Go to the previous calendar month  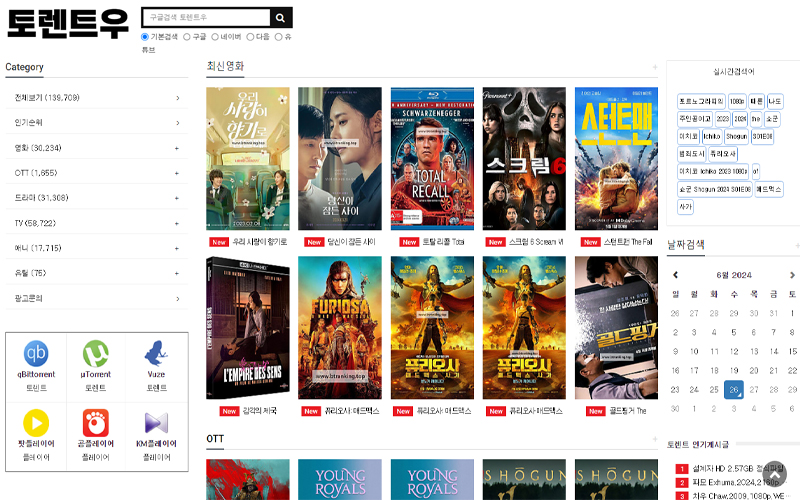(676, 275)
